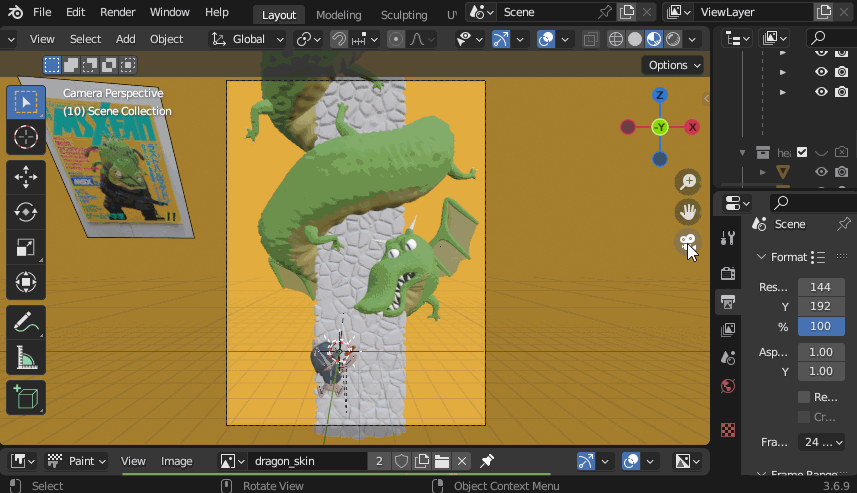Open the Scene properties tab
The width and height of the screenshot is (857, 493).
[x=728, y=358]
